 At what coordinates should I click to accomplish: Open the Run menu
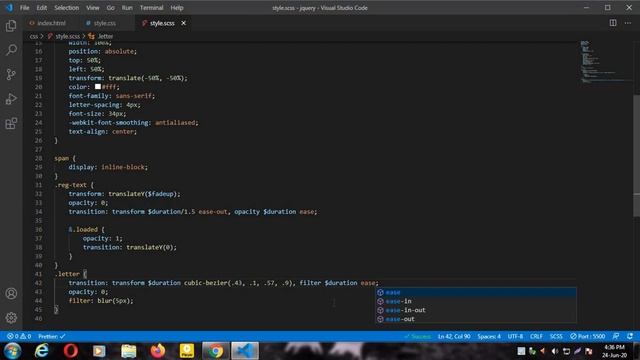pyautogui.click(x=127, y=8)
